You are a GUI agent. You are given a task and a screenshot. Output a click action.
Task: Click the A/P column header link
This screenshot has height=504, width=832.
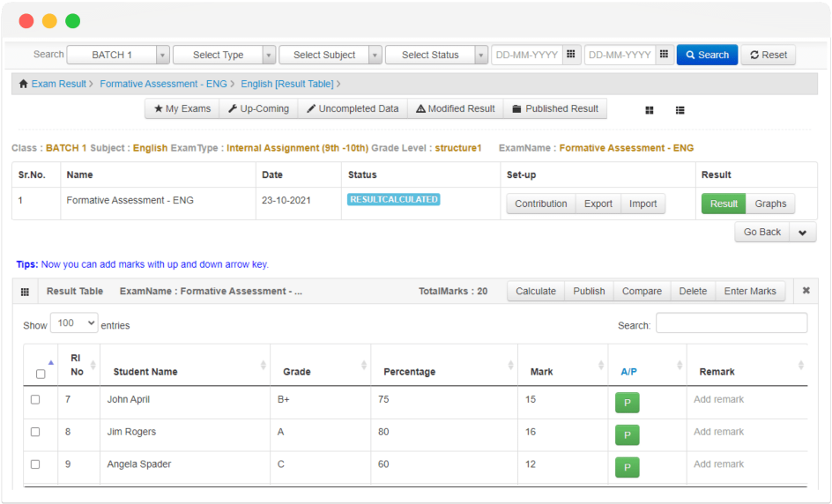click(x=628, y=372)
